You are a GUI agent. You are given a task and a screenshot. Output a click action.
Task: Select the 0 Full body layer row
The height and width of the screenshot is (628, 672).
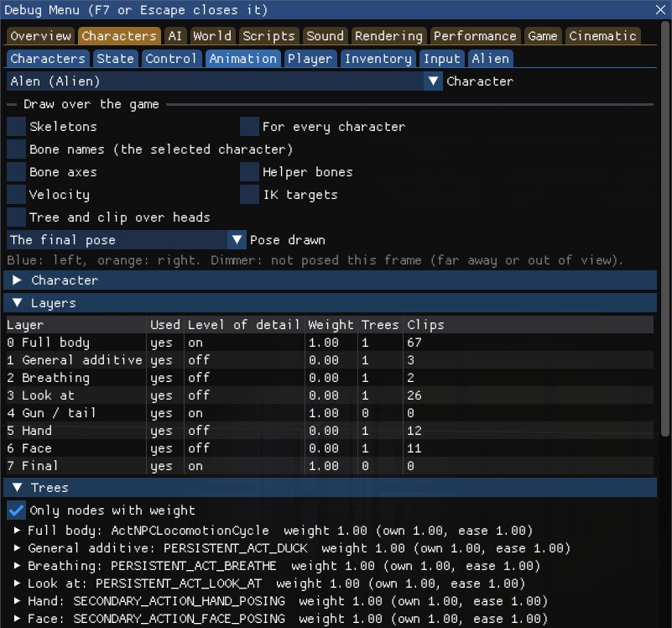(x=330, y=343)
